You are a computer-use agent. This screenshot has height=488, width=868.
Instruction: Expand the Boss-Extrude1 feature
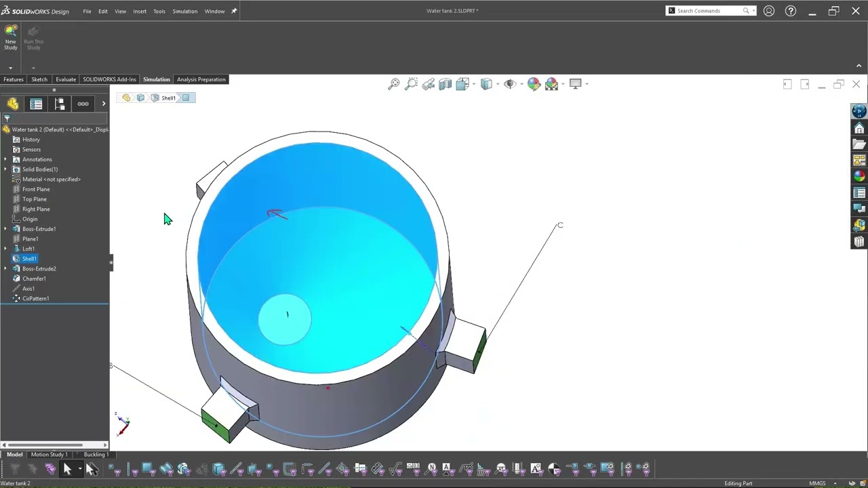click(5, 229)
